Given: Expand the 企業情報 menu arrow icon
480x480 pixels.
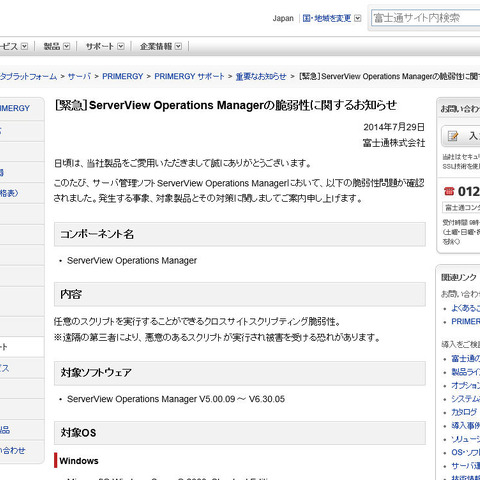Looking at the screenshot, I should click(179, 46).
